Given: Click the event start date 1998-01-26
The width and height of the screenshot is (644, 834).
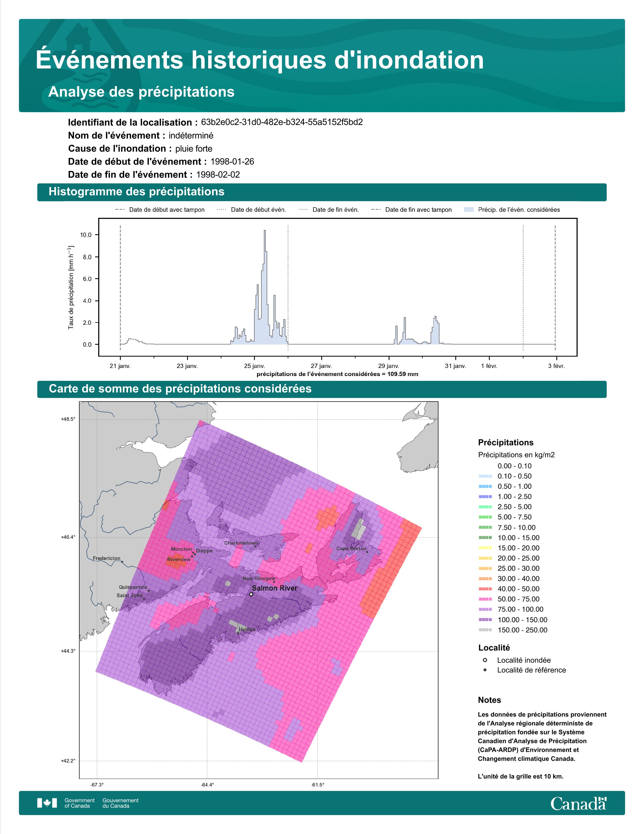Looking at the screenshot, I should [232, 161].
